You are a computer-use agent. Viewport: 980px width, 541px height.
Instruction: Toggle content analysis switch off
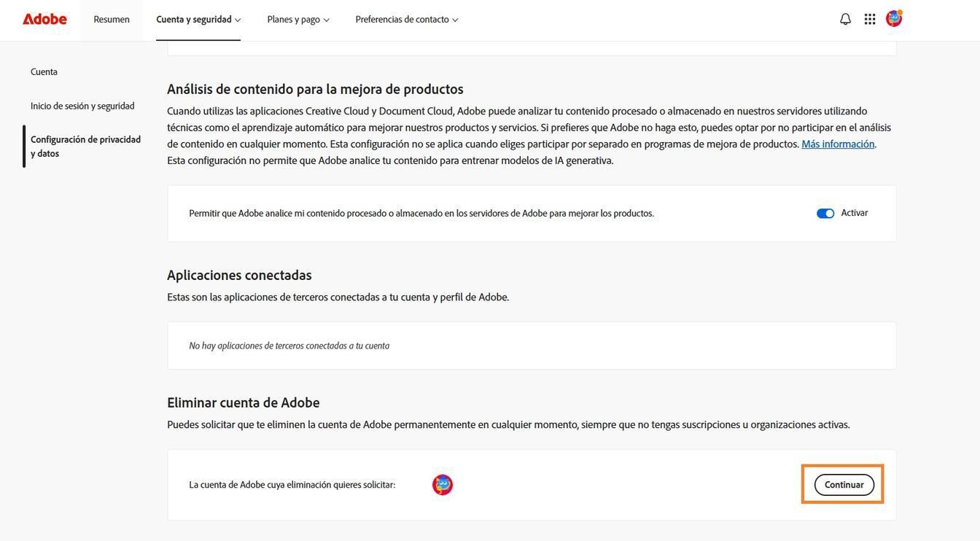tap(825, 214)
